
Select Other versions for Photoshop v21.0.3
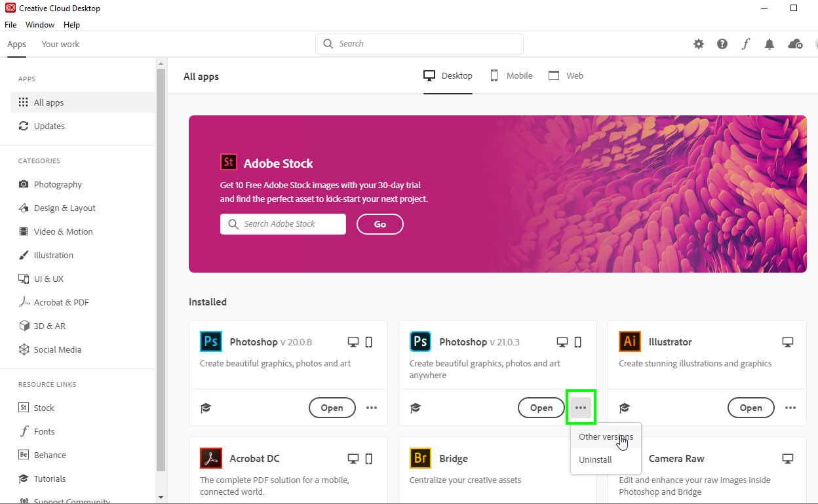605,436
